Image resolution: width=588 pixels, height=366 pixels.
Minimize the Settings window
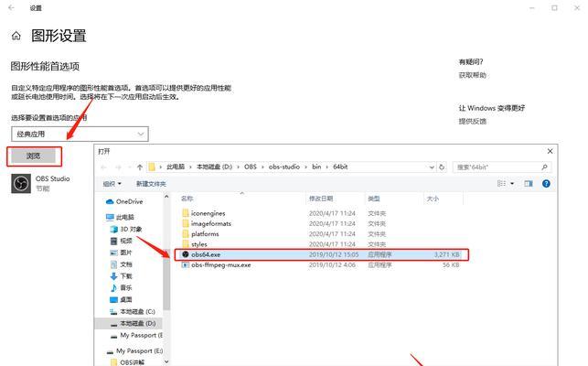(x=531, y=7)
